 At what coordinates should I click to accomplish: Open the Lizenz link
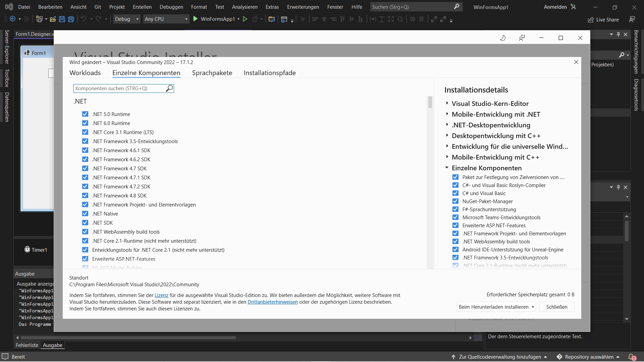161,295
